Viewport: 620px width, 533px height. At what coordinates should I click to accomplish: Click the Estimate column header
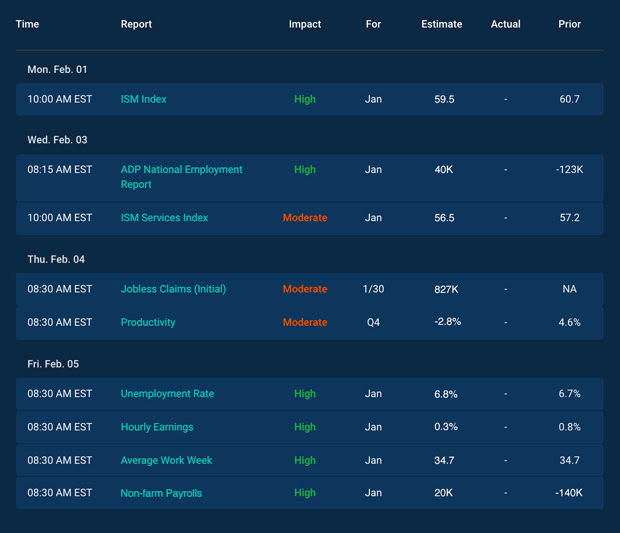click(x=442, y=24)
